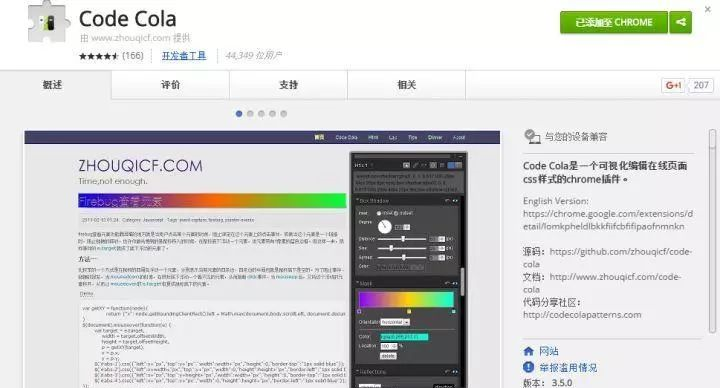Click the G+1 button
The image size is (720, 388).
tap(673, 85)
